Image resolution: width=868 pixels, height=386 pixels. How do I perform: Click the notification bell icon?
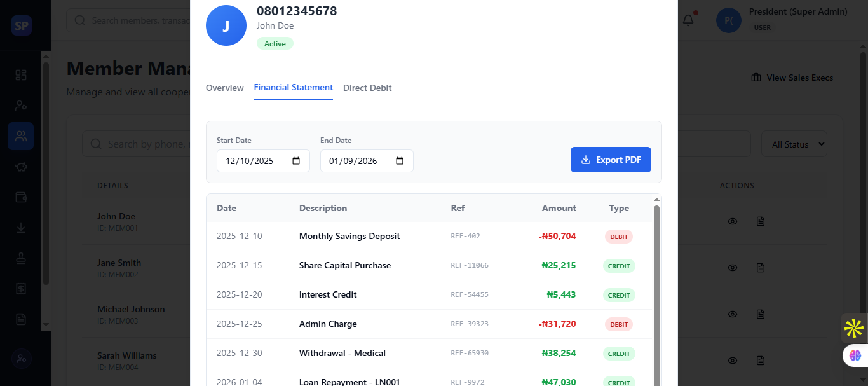point(688,20)
